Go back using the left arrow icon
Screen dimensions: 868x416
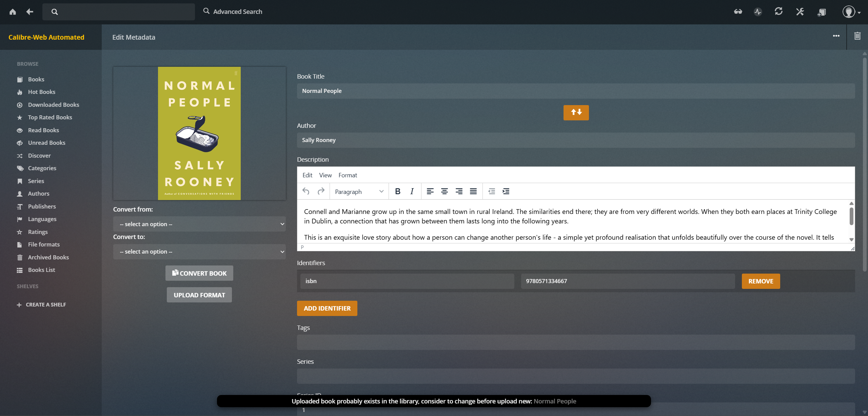coord(30,12)
